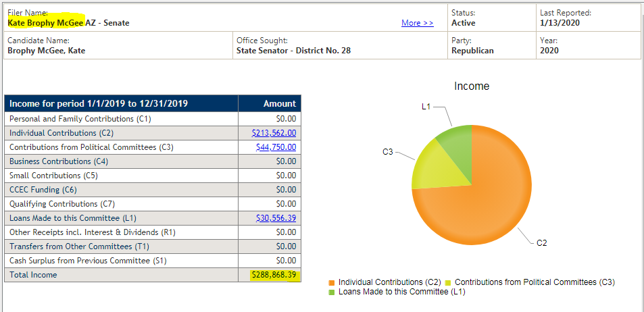Click the C2 label beside the pie chart

[542, 243]
